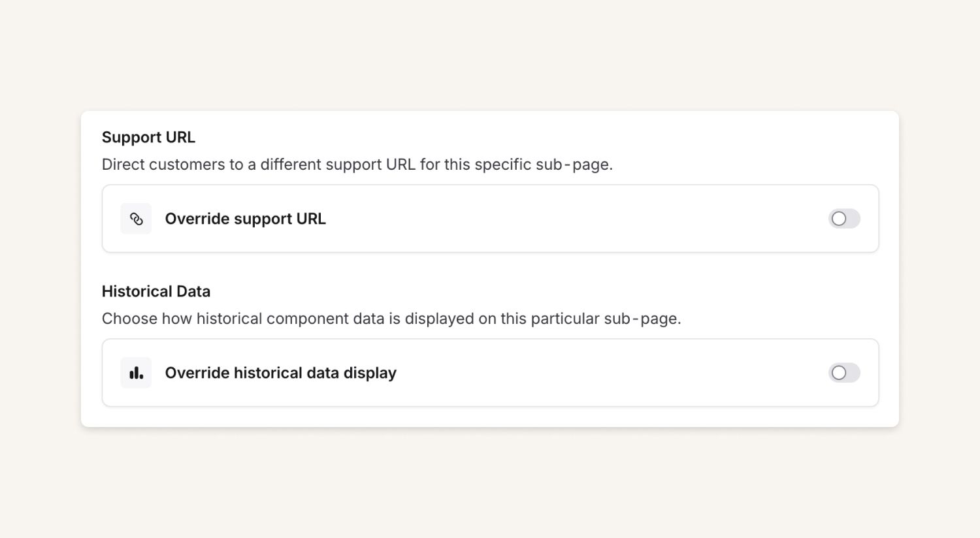The height and width of the screenshot is (538, 980).
Task: Click the "Override support URL" label
Action: coord(245,219)
